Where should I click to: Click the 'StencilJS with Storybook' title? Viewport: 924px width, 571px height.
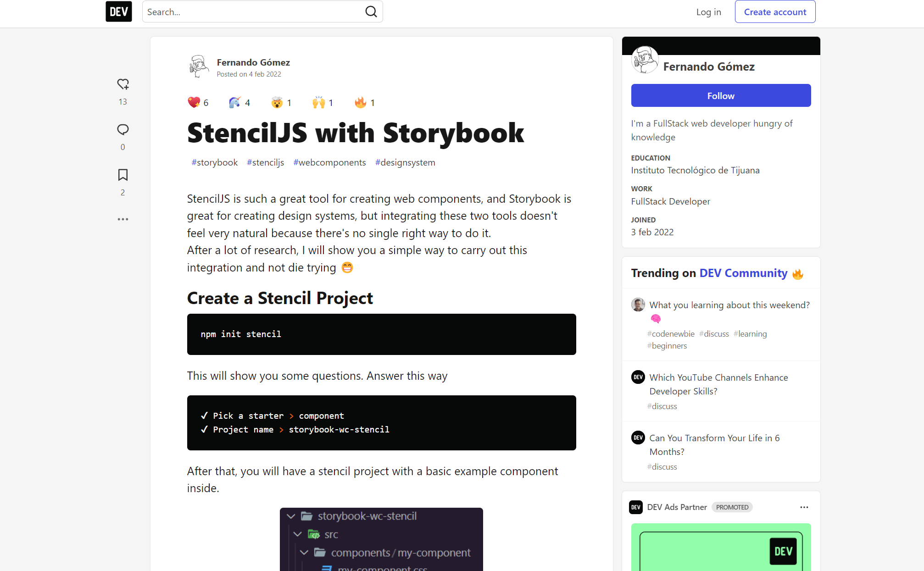tap(356, 133)
